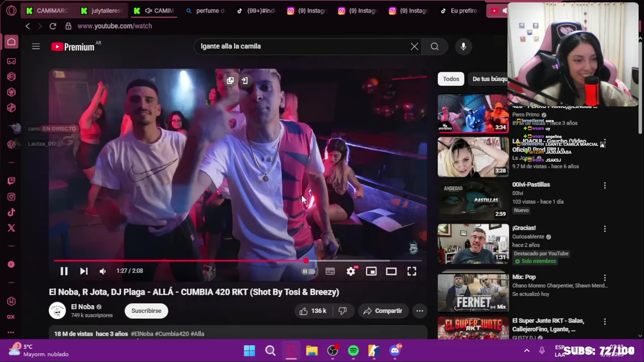Open the GX Corner gamepad sidebar icon
This screenshot has width=644, height=362.
pyautogui.click(x=11, y=61)
